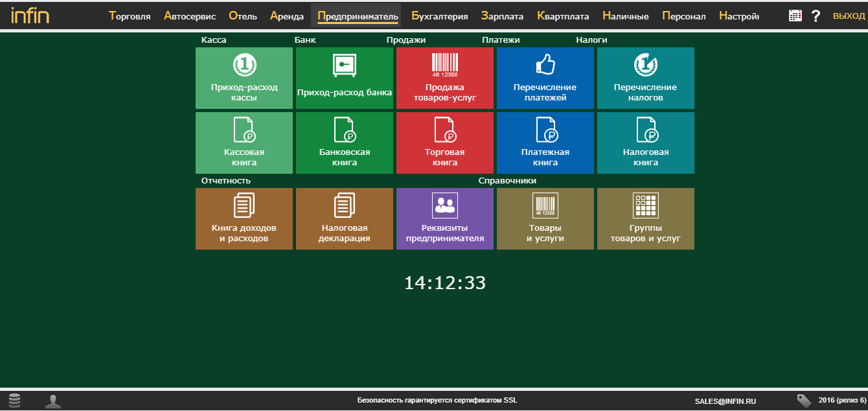Open Перечисление налогов tile
The height and width of the screenshot is (411, 868).
(x=646, y=78)
